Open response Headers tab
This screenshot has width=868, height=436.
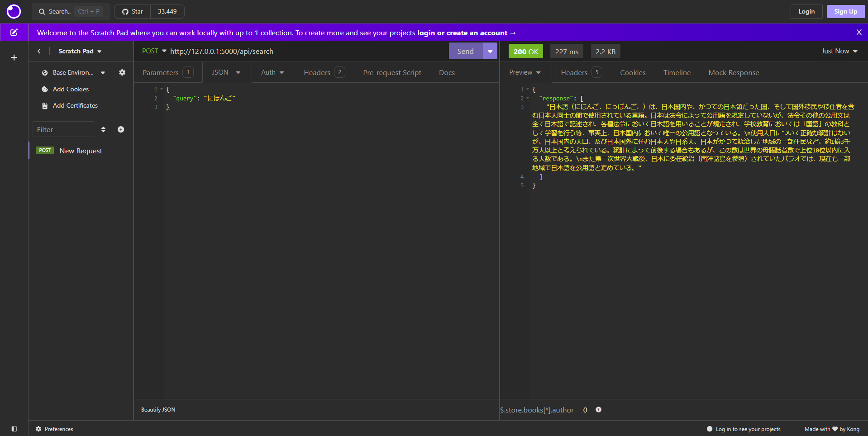click(x=581, y=72)
